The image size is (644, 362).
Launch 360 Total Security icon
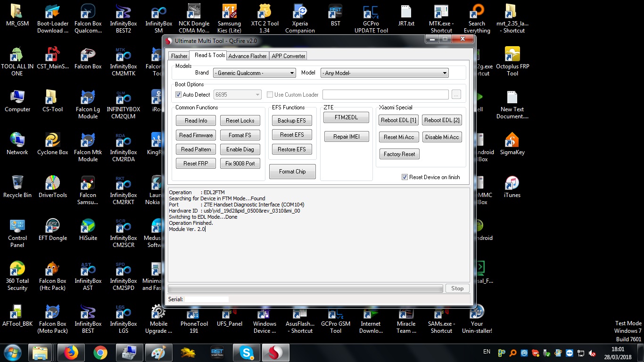(17, 276)
